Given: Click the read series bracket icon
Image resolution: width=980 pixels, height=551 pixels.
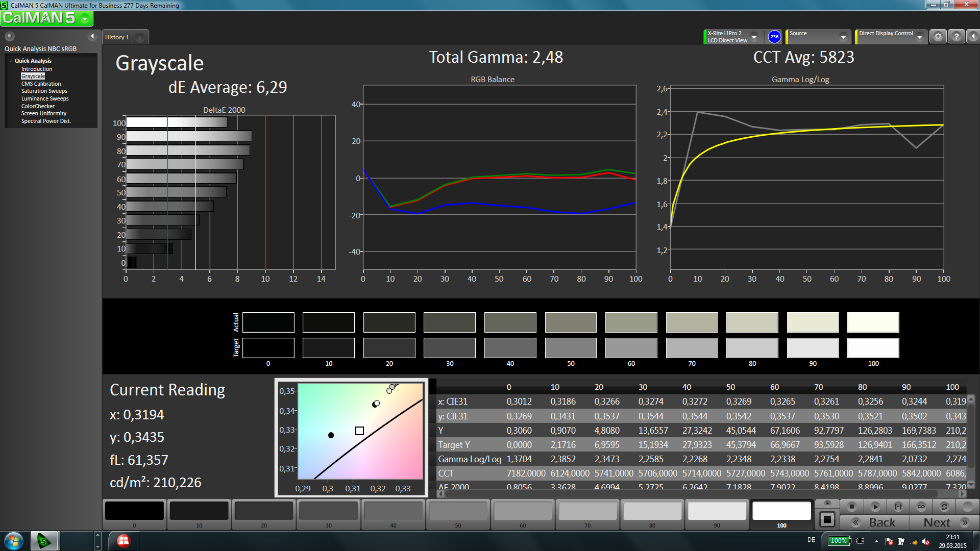Looking at the screenshot, I should tap(898, 507).
